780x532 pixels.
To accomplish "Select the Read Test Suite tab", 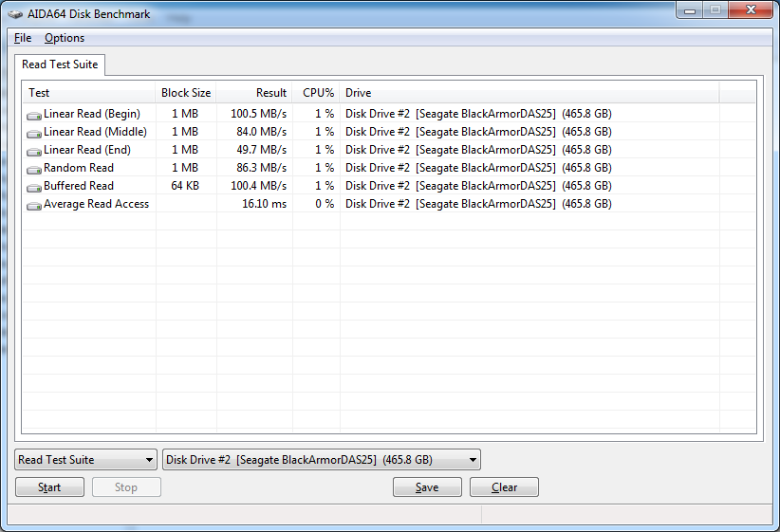I will pyautogui.click(x=60, y=64).
